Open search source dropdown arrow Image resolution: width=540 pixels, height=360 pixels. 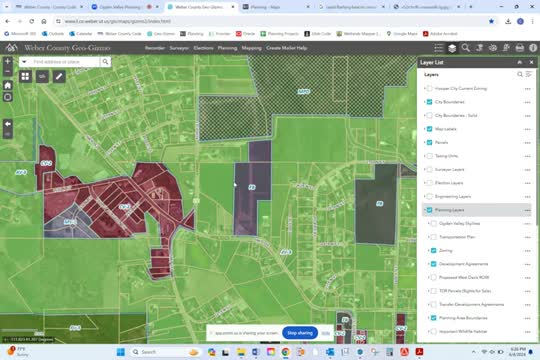[x=24, y=62]
